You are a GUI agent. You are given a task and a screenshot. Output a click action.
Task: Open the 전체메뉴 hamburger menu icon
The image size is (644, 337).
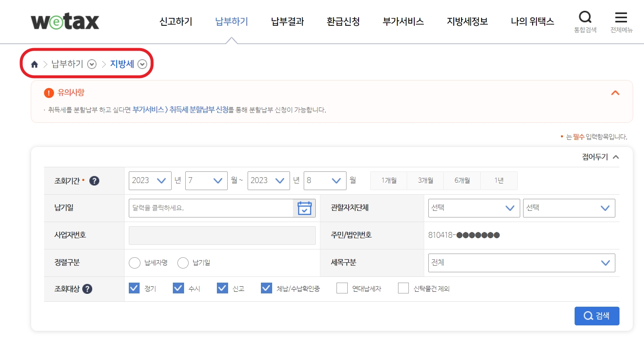click(621, 17)
